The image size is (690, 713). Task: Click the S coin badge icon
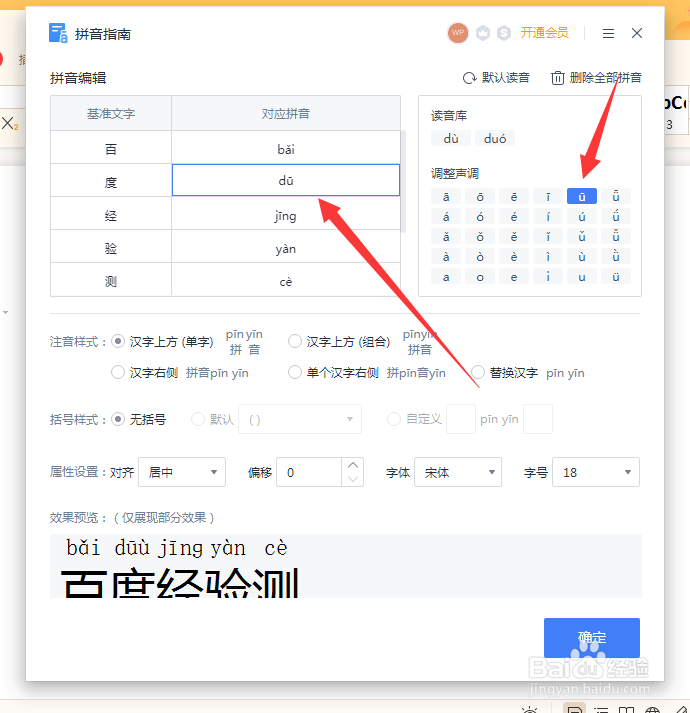[504, 33]
